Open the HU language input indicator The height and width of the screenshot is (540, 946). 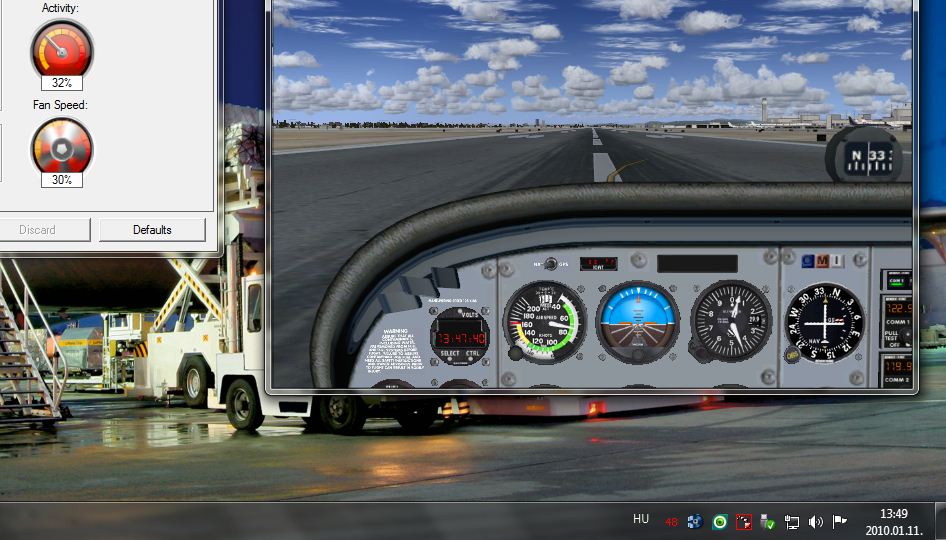(x=641, y=519)
